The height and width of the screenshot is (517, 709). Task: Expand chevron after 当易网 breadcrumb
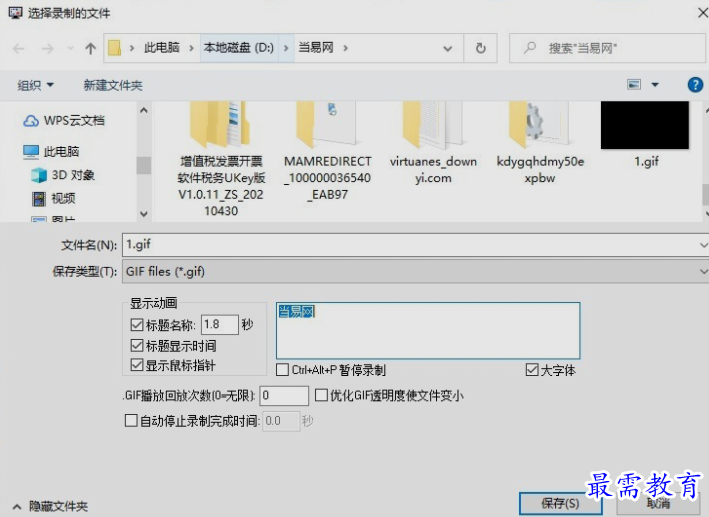[x=345, y=48]
